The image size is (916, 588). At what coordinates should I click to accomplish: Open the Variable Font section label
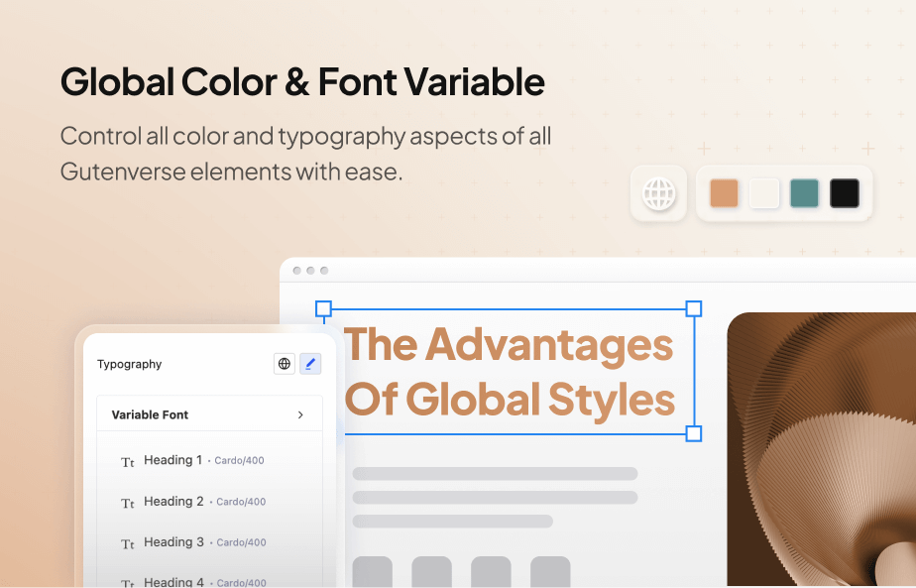150,414
